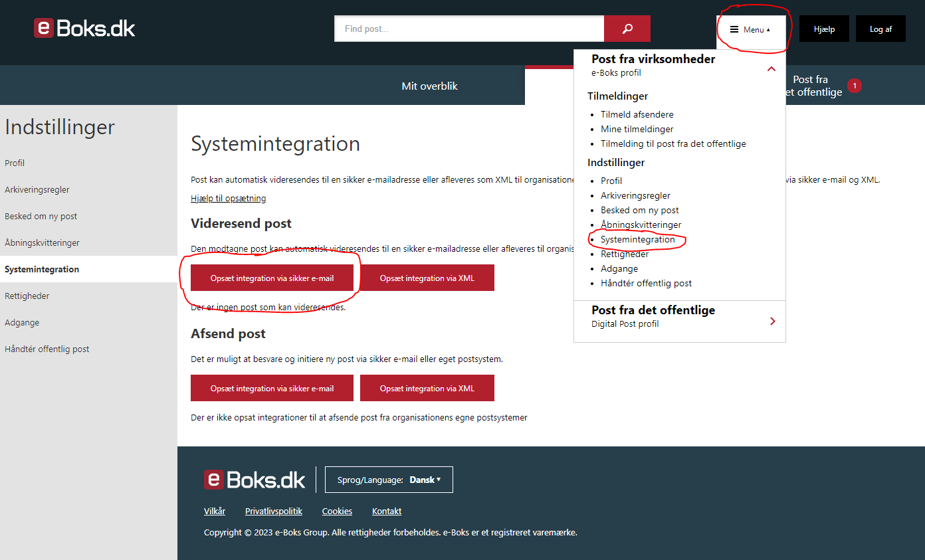Screen dimensions: 925x560
Task: Click the magnifying glass search button
Action: click(627, 29)
